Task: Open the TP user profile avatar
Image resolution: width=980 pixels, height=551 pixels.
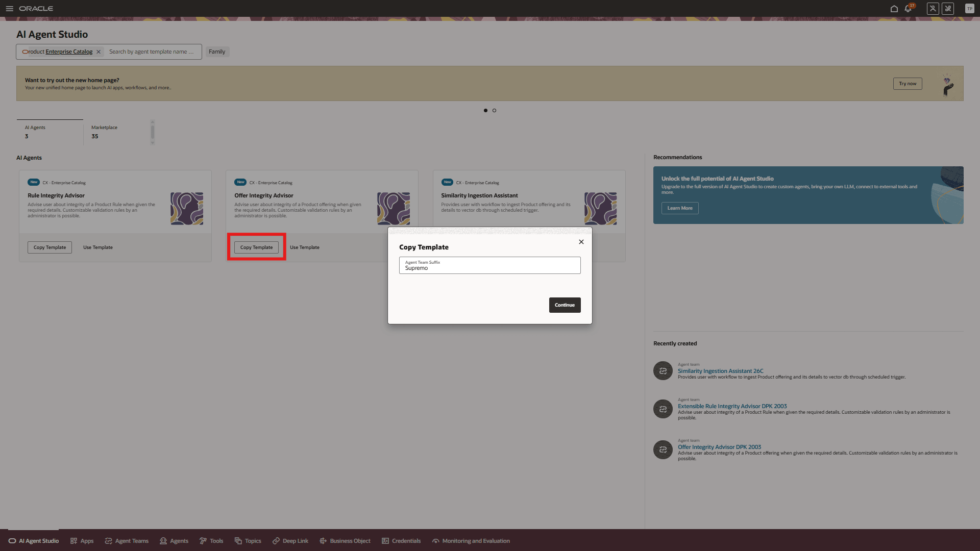Action: point(969,9)
